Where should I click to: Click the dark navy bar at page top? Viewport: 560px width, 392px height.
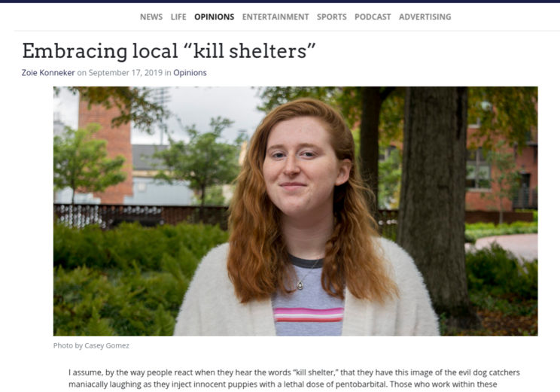280,1
